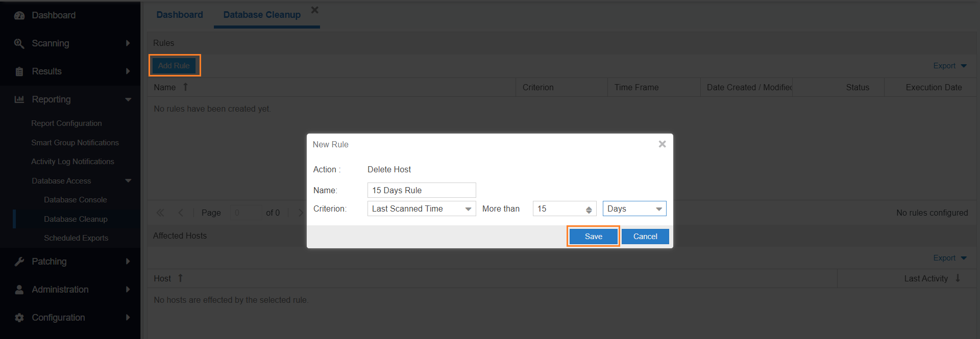The width and height of the screenshot is (980, 339).
Task: Click the Configuration gear icon
Action: [x=19, y=318]
